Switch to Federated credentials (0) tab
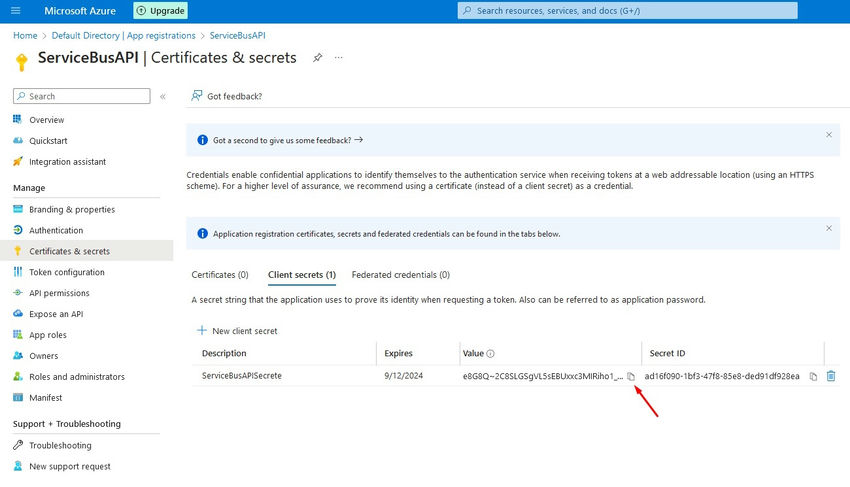This screenshot has width=850, height=487. point(400,274)
